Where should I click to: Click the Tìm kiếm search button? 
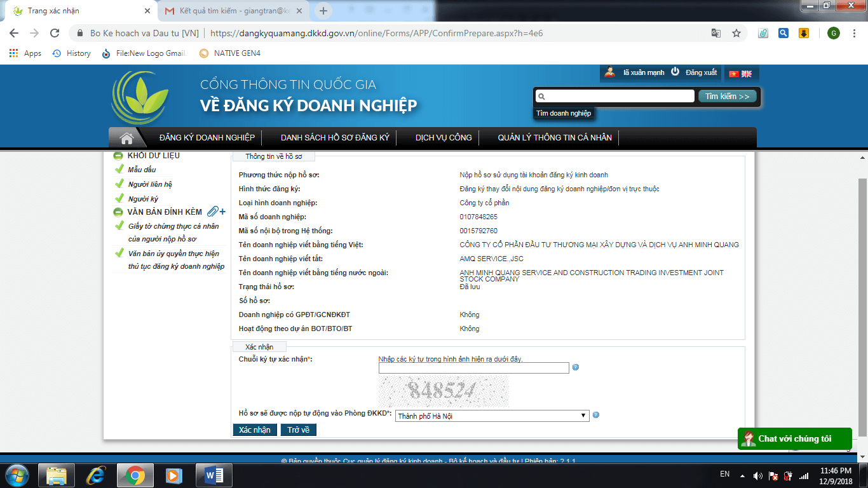pos(727,97)
